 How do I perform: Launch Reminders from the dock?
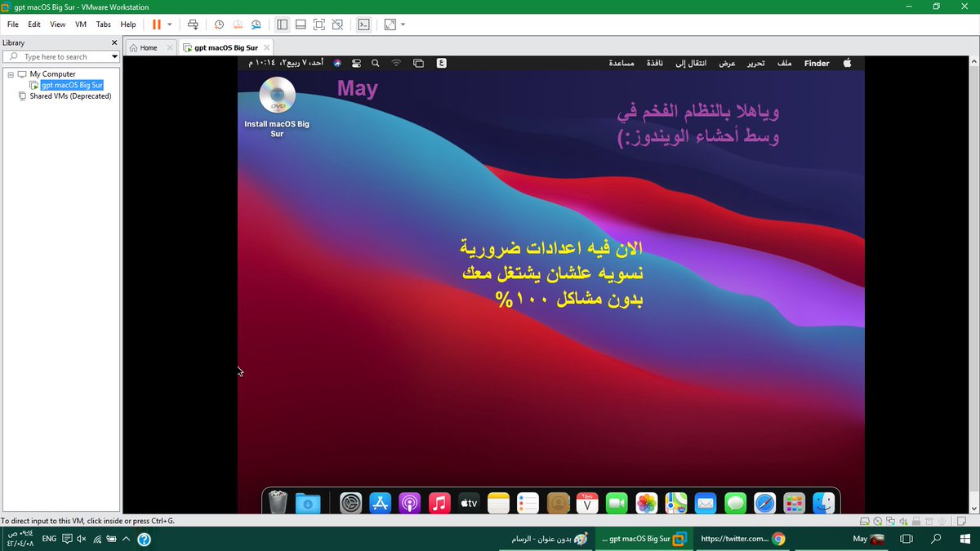tap(528, 504)
